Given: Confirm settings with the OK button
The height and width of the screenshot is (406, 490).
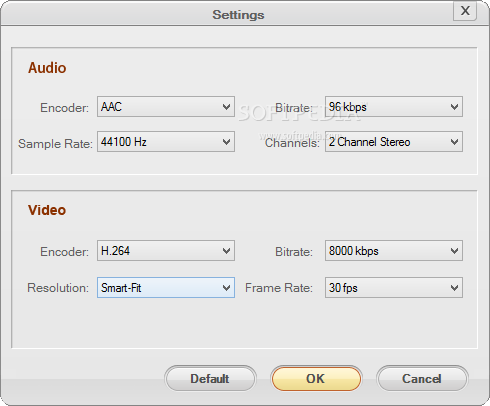Looking at the screenshot, I should pyautogui.click(x=316, y=379).
